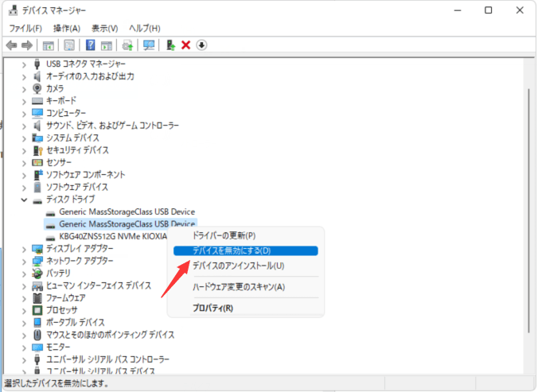
Task: Expand the ネットワーク アダプター node
Action: [24, 260]
